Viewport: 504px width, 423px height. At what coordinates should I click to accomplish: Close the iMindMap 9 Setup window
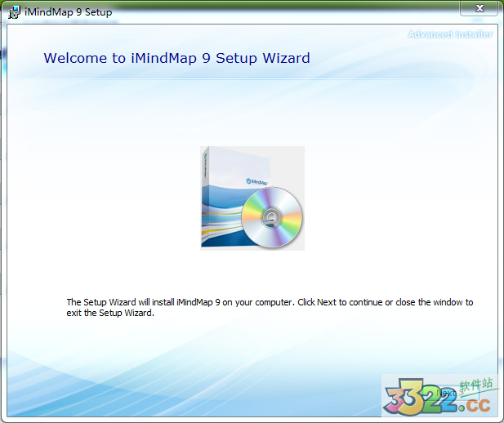coord(479,8)
